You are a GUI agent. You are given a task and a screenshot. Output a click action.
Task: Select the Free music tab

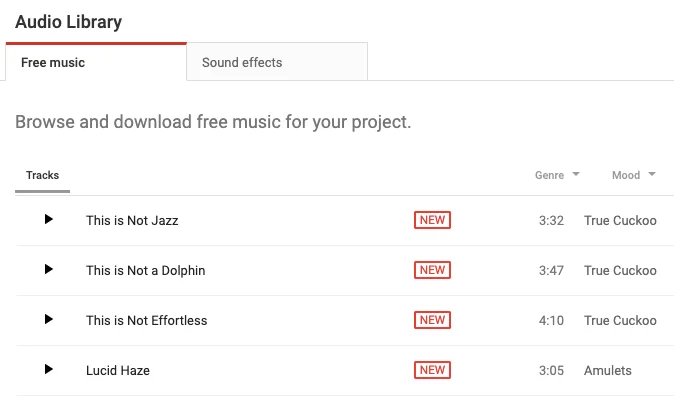[53, 62]
